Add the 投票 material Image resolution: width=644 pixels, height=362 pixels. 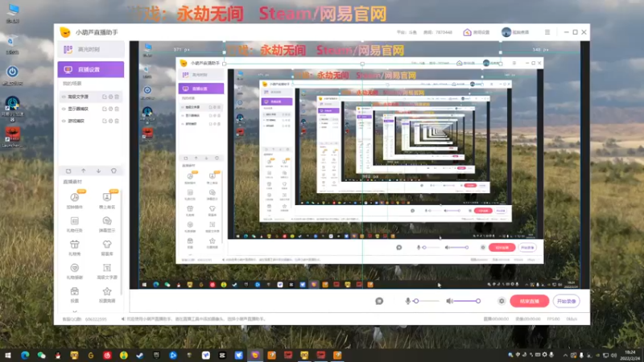pos(74,294)
